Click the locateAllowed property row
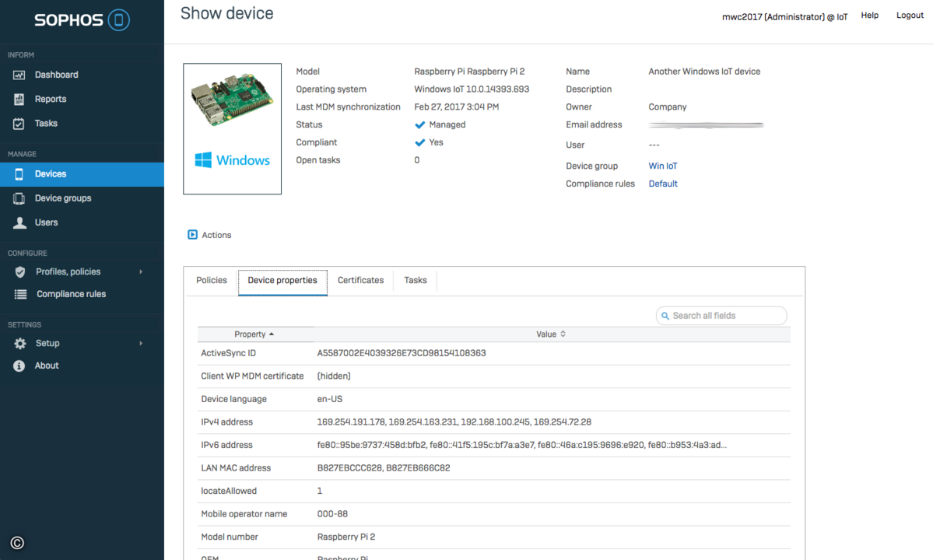 coord(494,491)
